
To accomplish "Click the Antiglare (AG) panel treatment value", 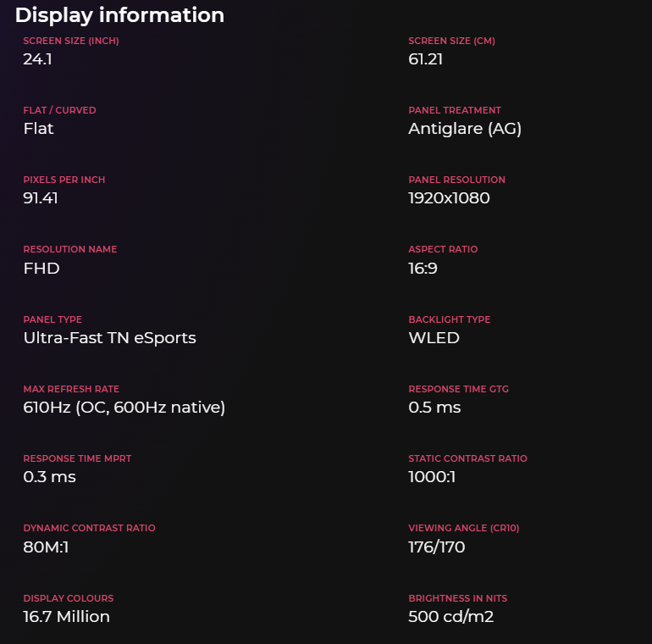I will coord(465,129).
